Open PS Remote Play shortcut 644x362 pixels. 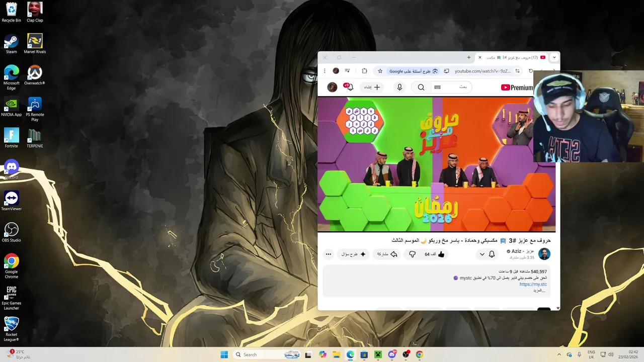(x=35, y=109)
